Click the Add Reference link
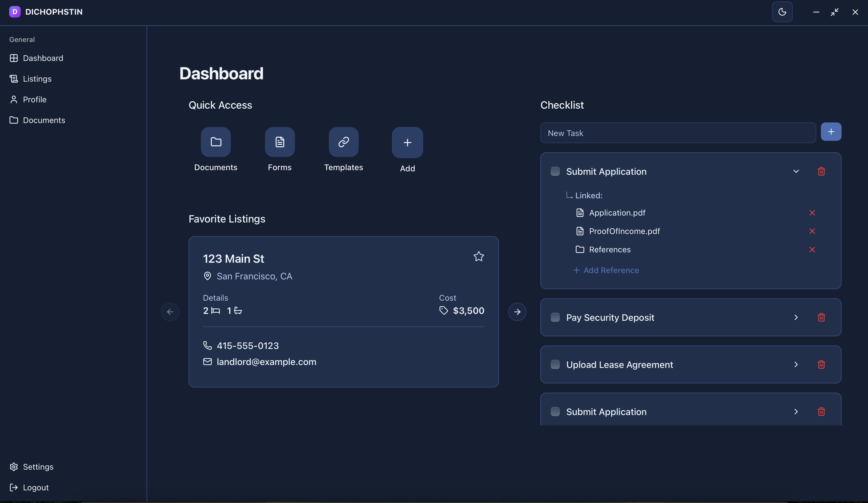 coord(606,270)
